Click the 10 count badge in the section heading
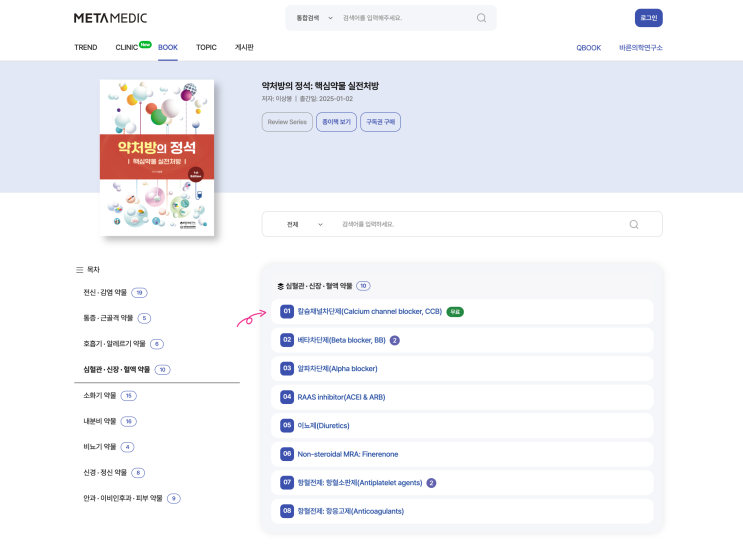Viewport: 743px width, 545px height. tap(363, 286)
